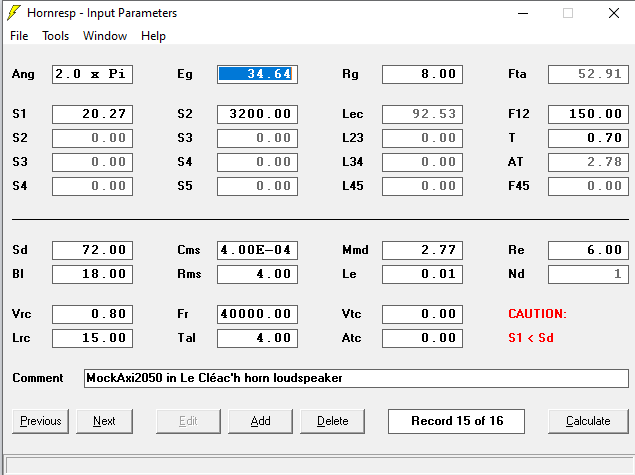Click the Comment label
This screenshot has width=635, height=475.
coord(38,378)
